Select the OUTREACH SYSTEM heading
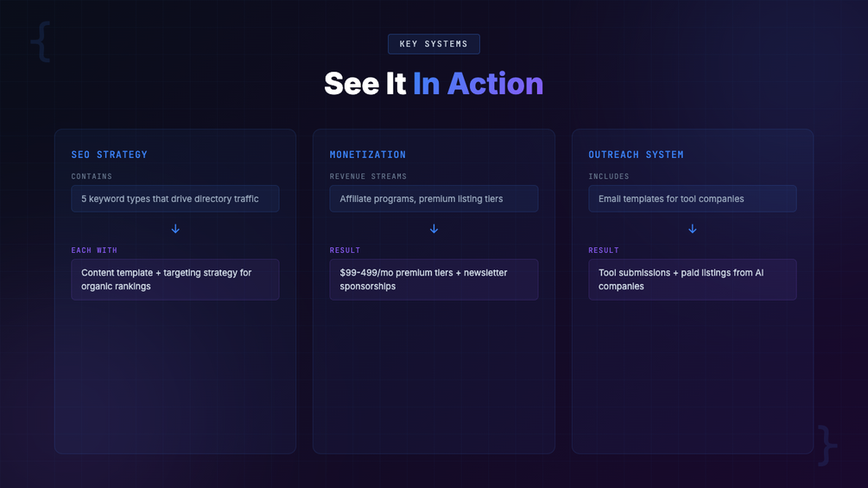This screenshot has height=488, width=868. [636, 155]
